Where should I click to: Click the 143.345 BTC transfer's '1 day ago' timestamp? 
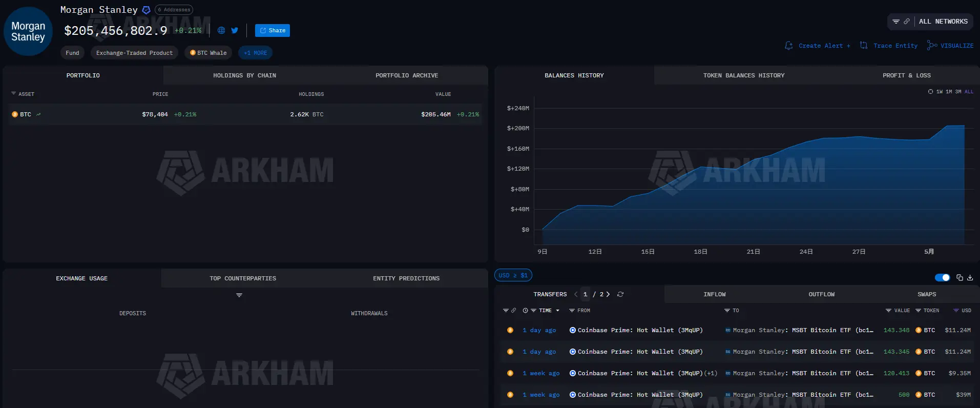pyautogui.click(x=539, y=352)
